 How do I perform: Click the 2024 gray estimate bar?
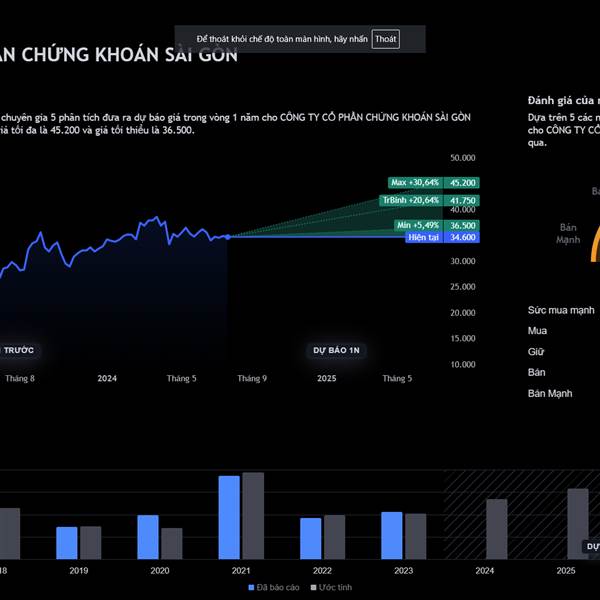tap(497, 529)
